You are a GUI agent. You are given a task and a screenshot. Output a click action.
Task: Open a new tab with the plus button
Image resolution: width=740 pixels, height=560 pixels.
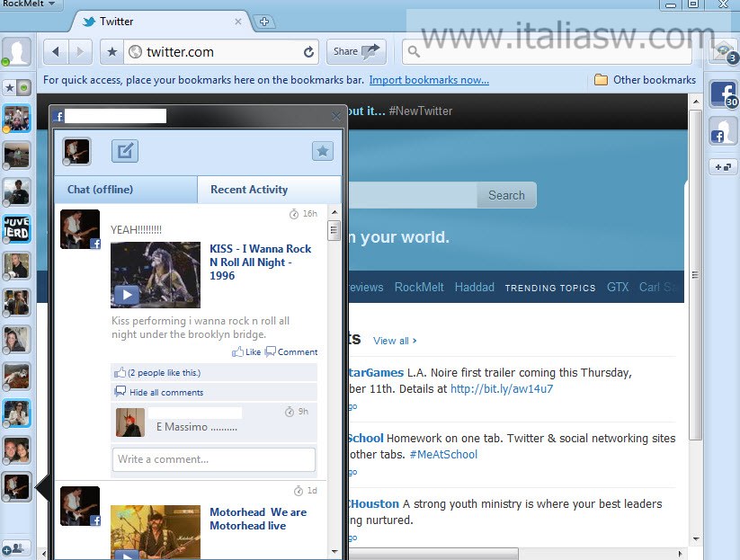point(264,22)
